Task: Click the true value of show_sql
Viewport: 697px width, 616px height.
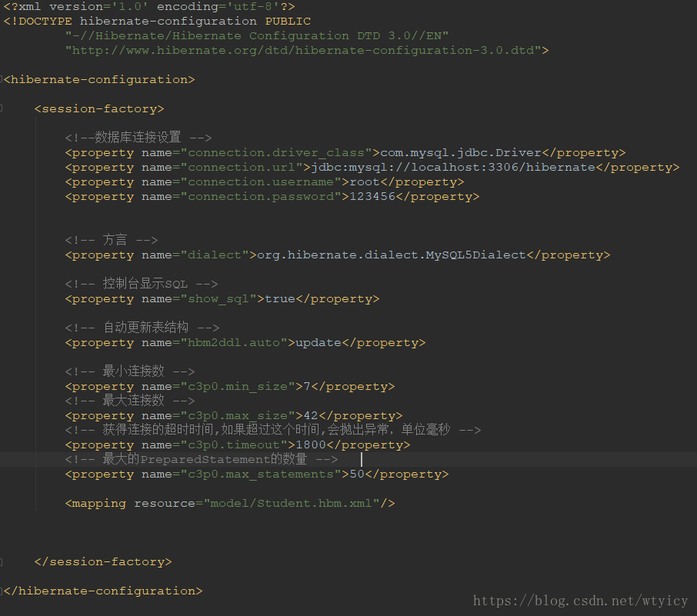Action: (279, 299)
